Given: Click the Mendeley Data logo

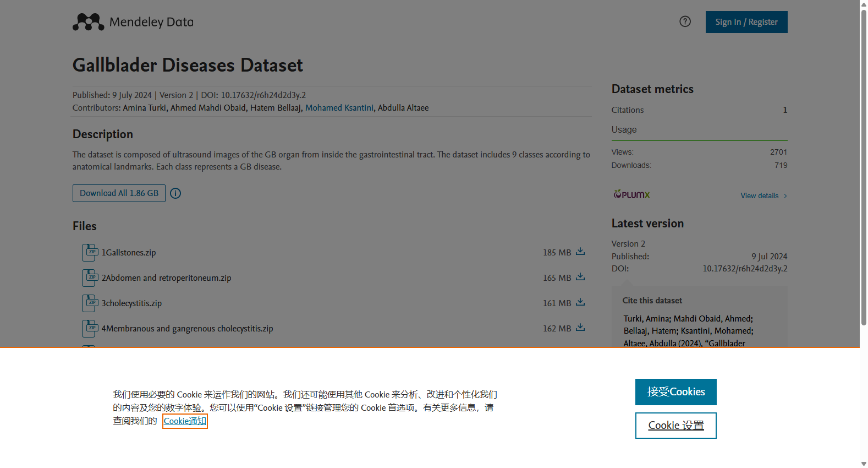Looking at the screenshot, I should click(133, 22).
